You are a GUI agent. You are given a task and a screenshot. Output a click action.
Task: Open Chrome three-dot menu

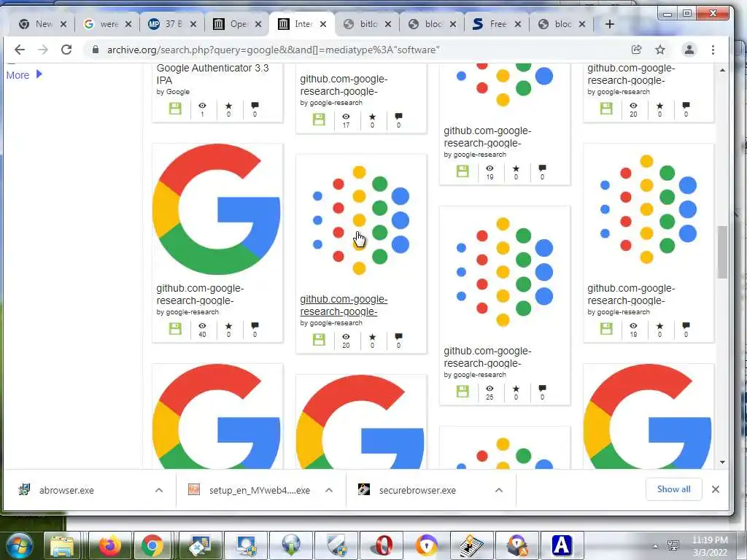point(713,50)
